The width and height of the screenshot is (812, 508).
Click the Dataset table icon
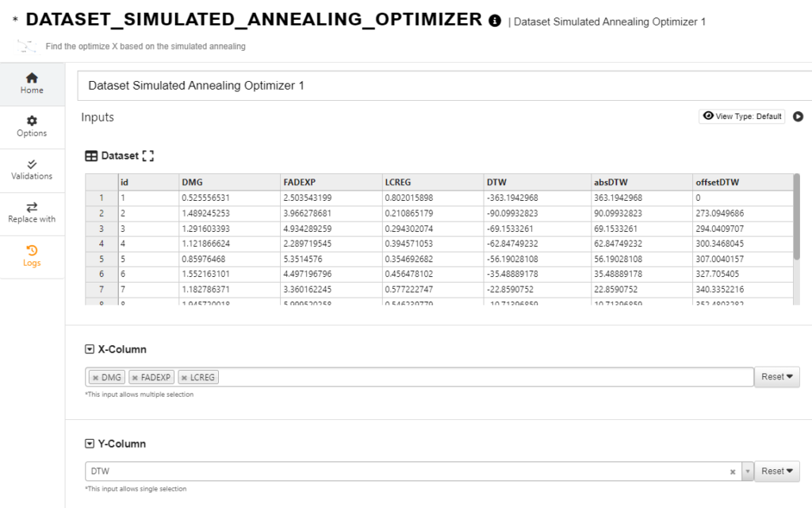[91, 156]
